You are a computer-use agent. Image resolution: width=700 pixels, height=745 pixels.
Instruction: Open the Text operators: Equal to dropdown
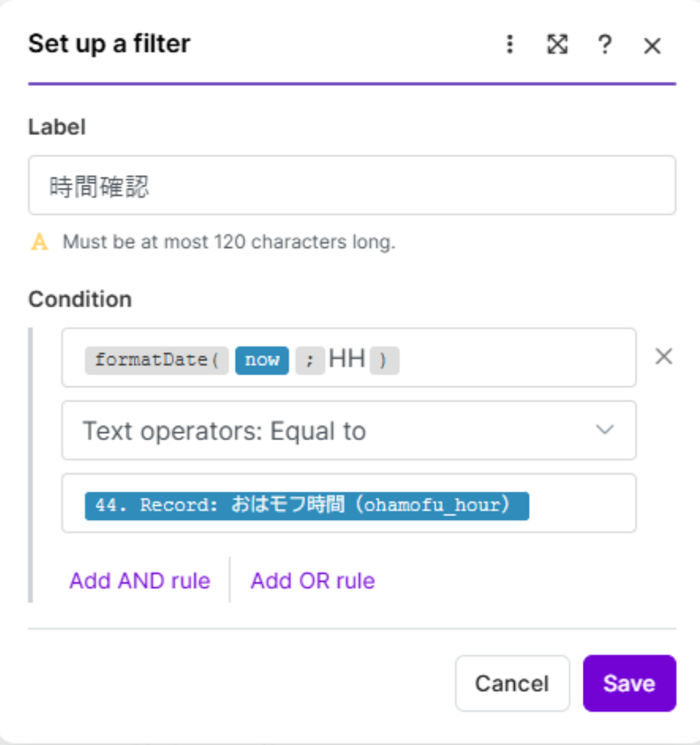pyautogui.click(x=337, y=431)
